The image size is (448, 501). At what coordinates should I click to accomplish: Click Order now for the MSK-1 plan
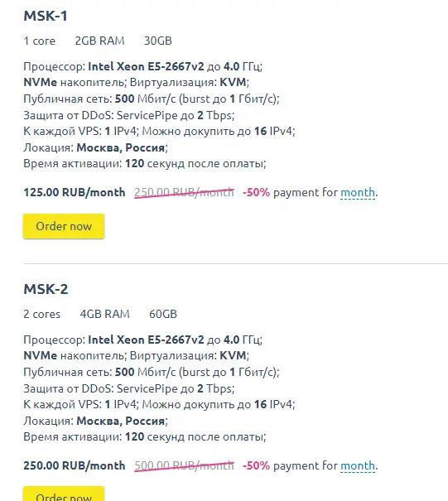pos(64,226)
